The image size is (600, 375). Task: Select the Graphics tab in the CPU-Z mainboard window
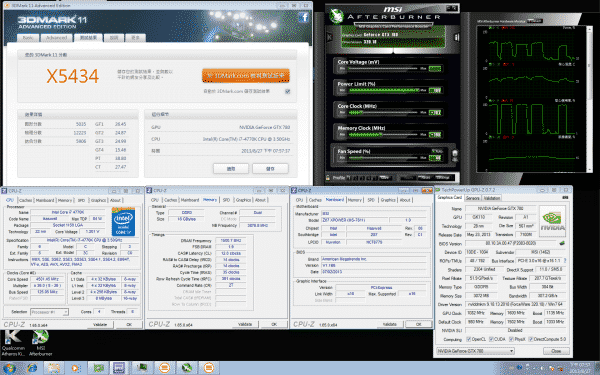388,200
